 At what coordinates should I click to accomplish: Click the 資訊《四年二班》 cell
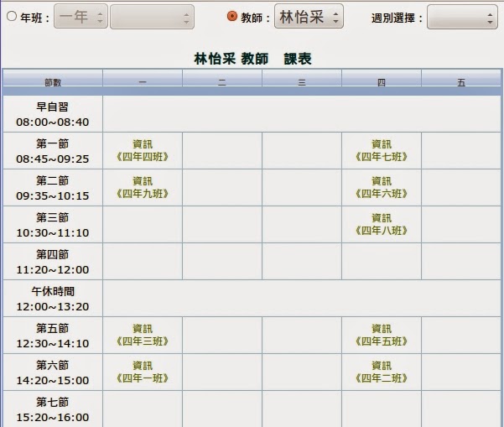coord(382,372)
